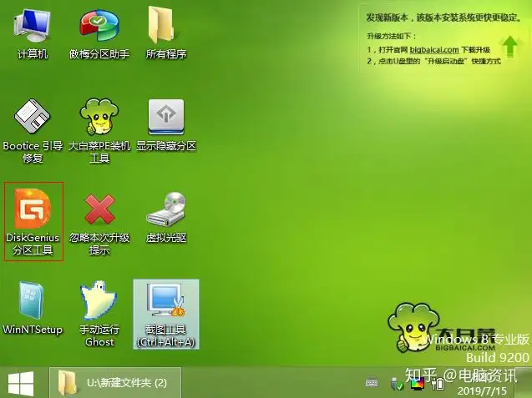Open the bigbaicai.com upgrade link
The image size is (532, 398).
pyautogui.click(x=434, y=50)
